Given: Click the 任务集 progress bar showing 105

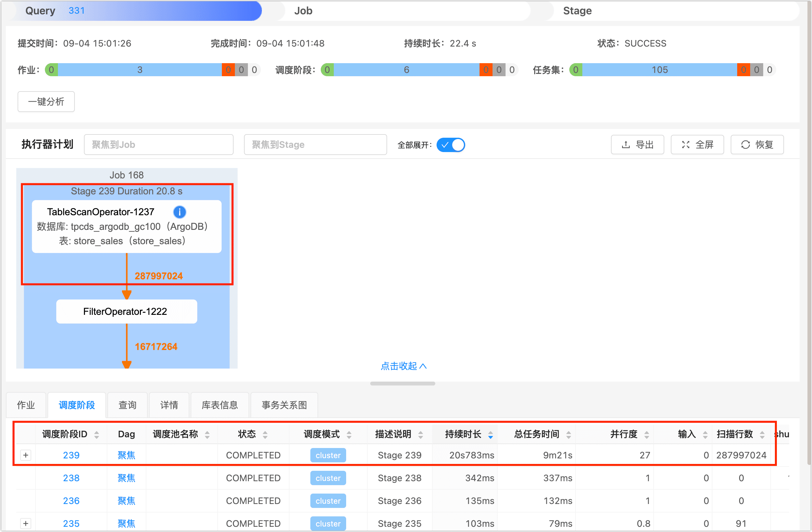Looking at the screenshot, I should coord(659,70).
